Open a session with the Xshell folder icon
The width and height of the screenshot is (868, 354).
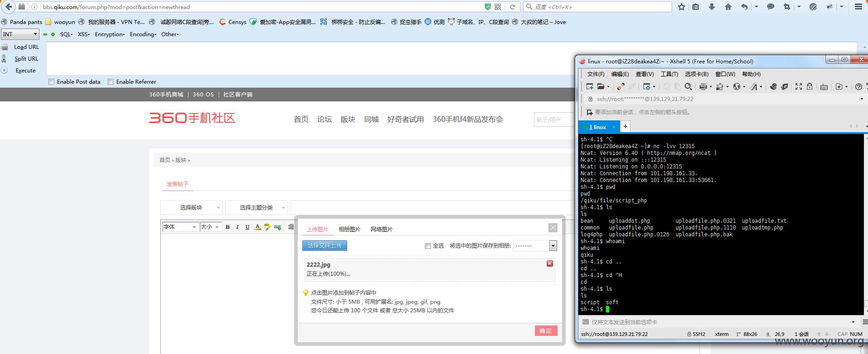tap(601, 86)
